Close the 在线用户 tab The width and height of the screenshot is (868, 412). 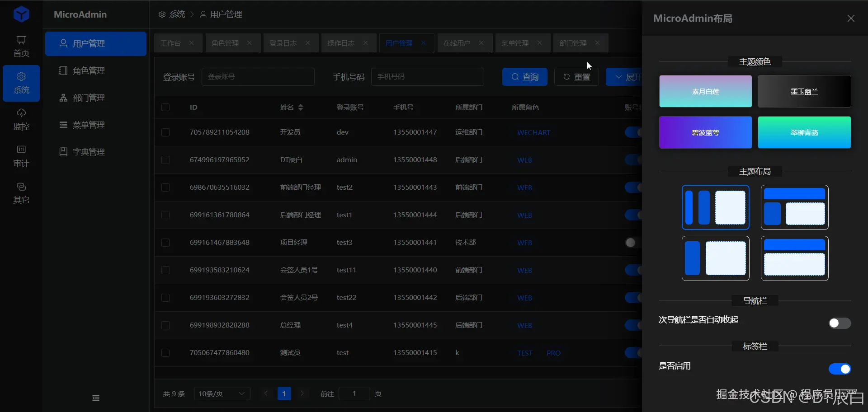pos(481,43)
